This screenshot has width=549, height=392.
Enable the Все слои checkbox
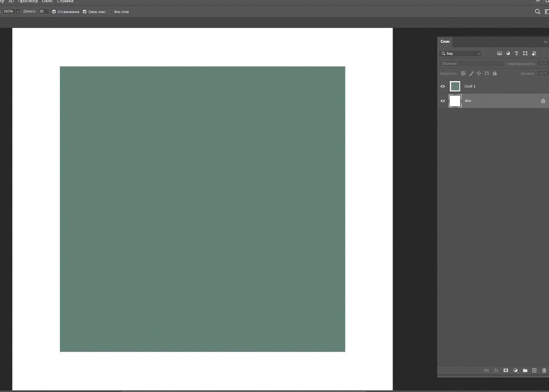111,11
